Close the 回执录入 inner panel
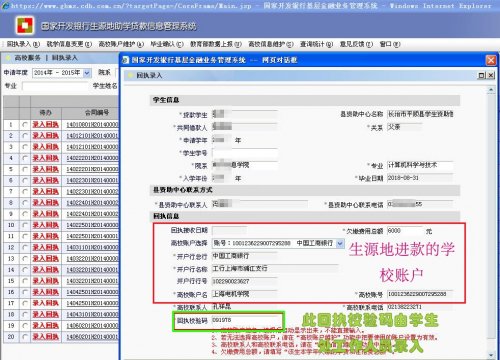500x360 pixels. pos(491,75)
